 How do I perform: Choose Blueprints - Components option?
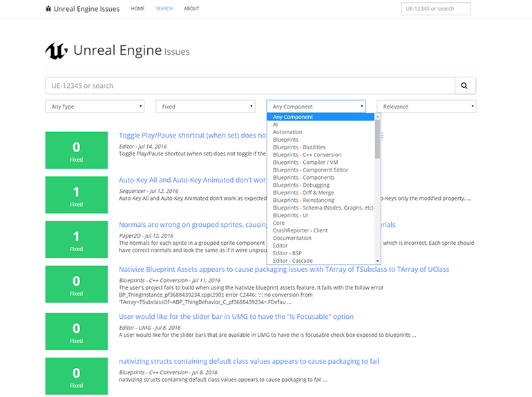(321, 177)
